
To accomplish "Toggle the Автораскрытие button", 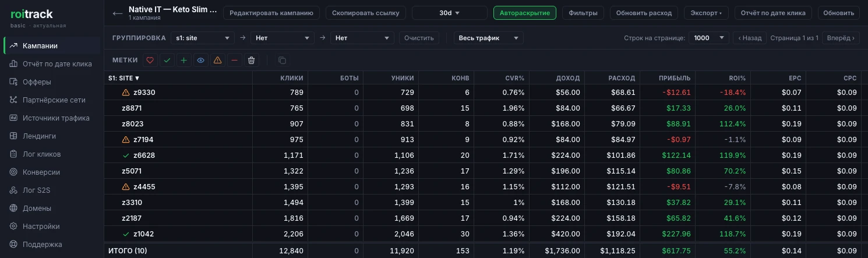I will 524,13.
